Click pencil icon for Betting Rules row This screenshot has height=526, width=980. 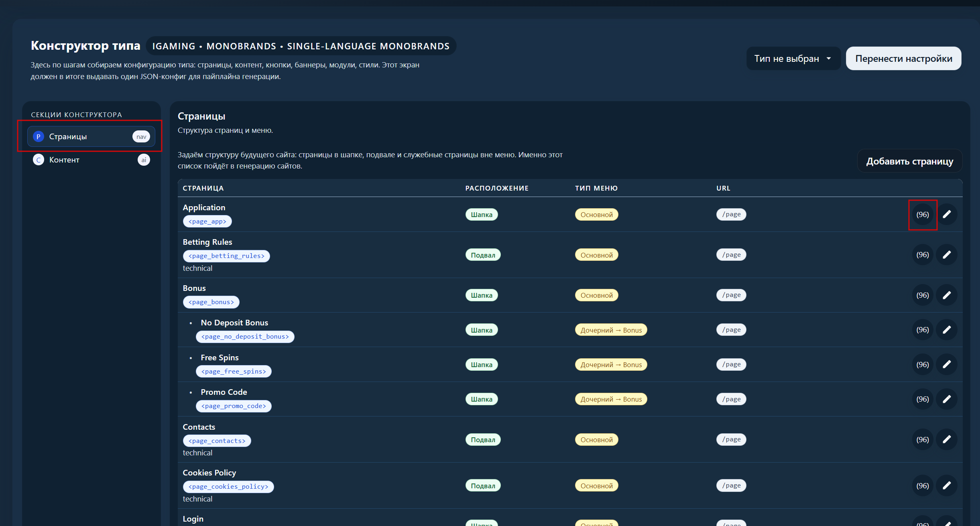947,255
